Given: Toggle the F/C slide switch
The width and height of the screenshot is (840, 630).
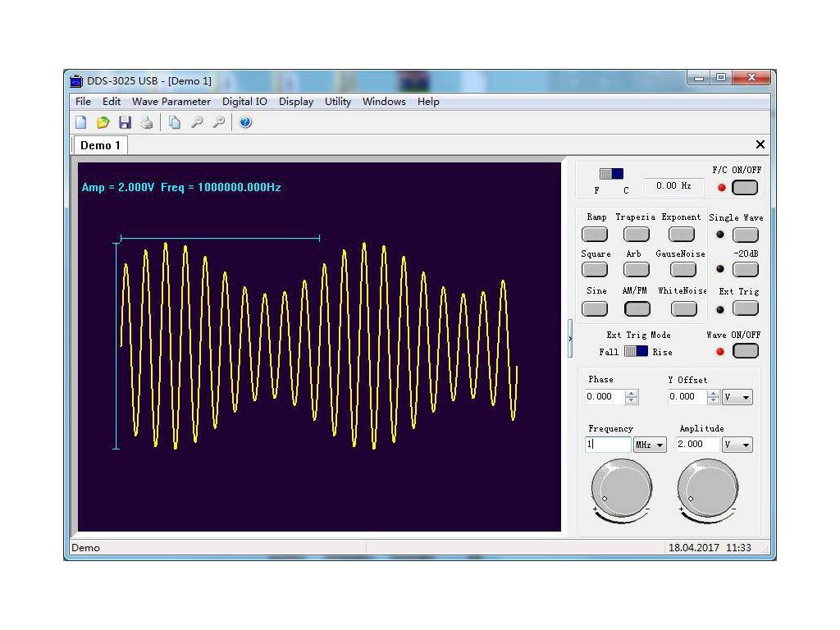Looking at the screenshot, I should (611, 174).
